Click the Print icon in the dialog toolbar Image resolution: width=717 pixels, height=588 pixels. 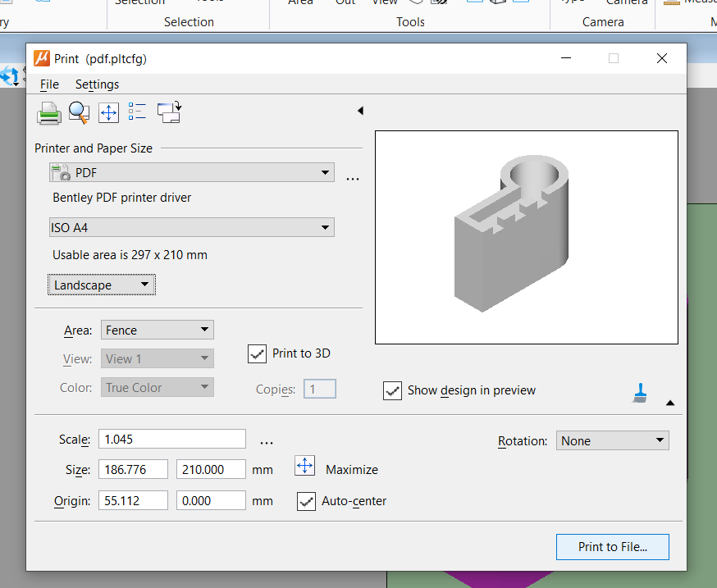coord(49,113)
